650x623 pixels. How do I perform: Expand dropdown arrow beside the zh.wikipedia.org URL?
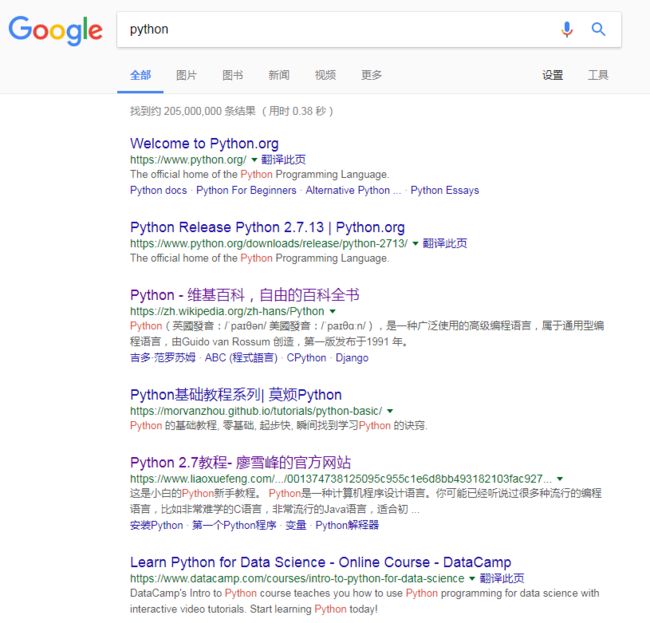click(x=332, y=311)
